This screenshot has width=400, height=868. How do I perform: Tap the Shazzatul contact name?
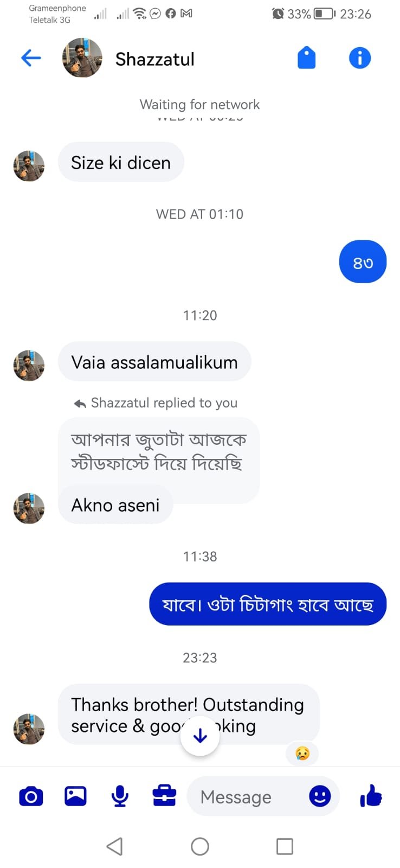(155, 59)
